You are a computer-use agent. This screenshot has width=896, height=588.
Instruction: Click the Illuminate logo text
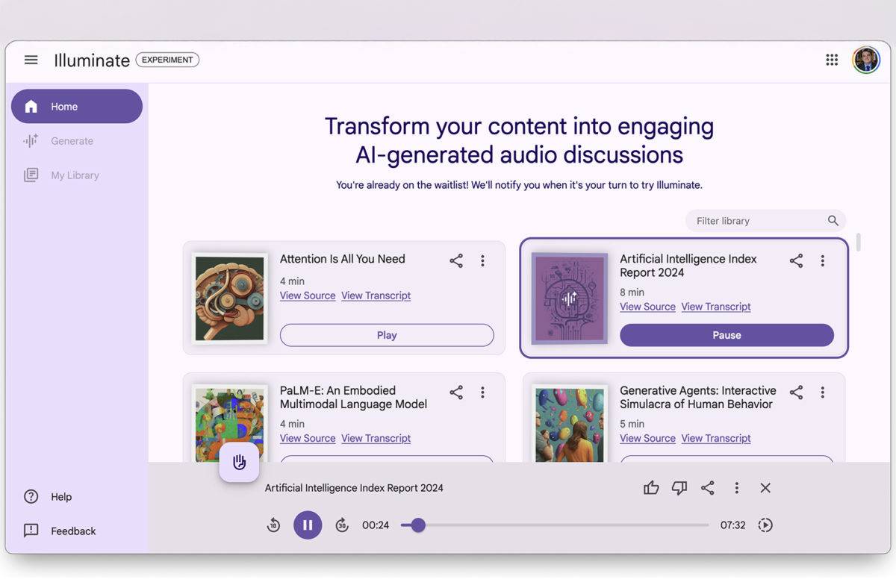(92, 60)
